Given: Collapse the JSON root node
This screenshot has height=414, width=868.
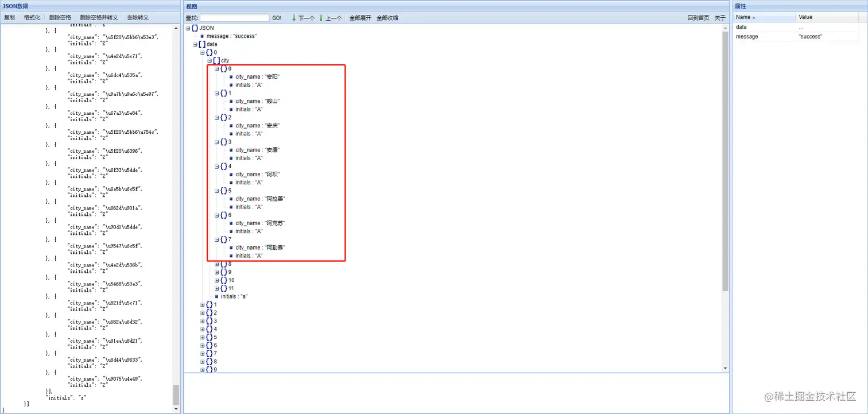Looking at the screenshot, I should pyautogui.click(x=188, y=28).
